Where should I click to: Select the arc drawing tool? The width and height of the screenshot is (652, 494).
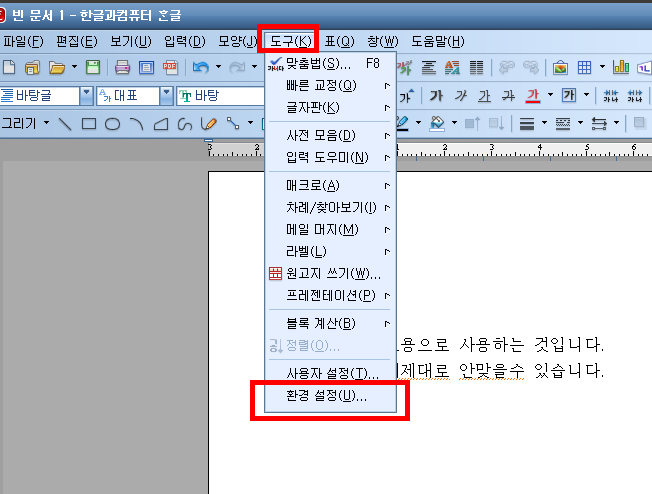[x=136, y=124]
